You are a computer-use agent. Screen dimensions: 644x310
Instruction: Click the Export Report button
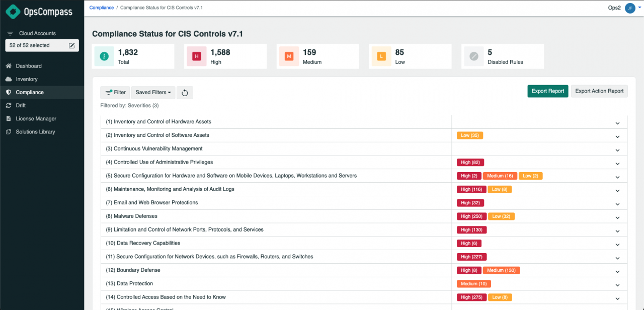547,91
